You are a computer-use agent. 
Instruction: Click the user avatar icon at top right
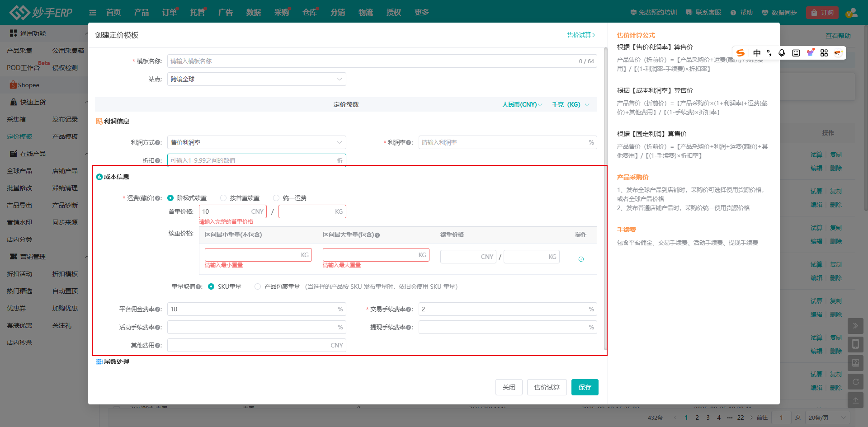click(x=851, y=13)
